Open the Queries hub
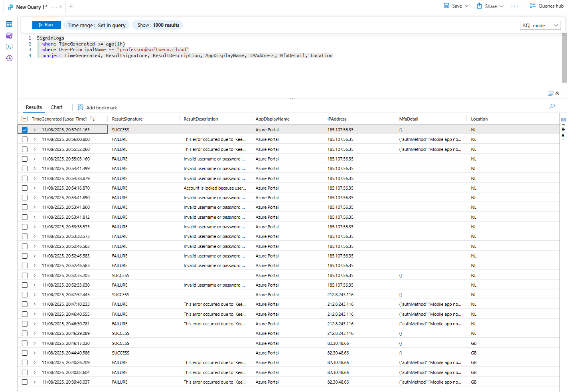The image size is (571, 392). (x=547, y=6)
